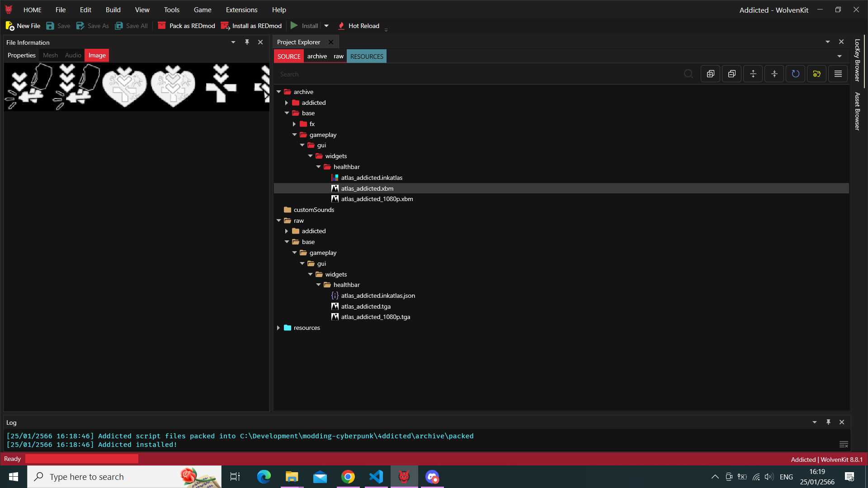Image resolution: width=868 pixels, height=488 pixels.
Task: Click the red progress bar in status bar
Action: coord(82,459)
